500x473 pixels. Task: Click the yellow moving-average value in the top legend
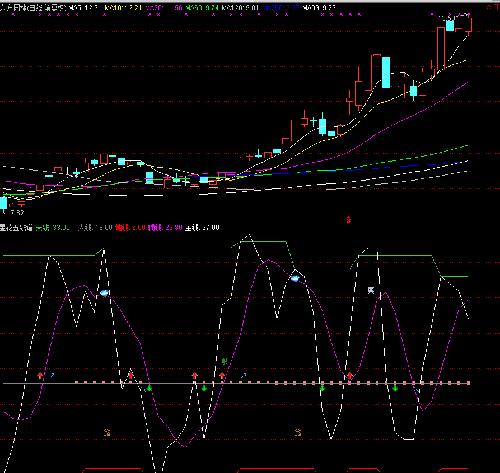point(124,7)
